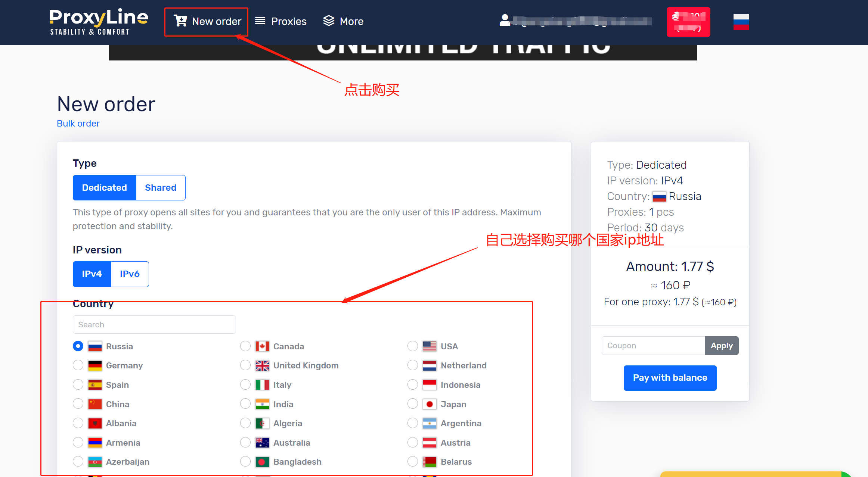Select Japan radio button
868x477 pixels.
click(413, 404)
